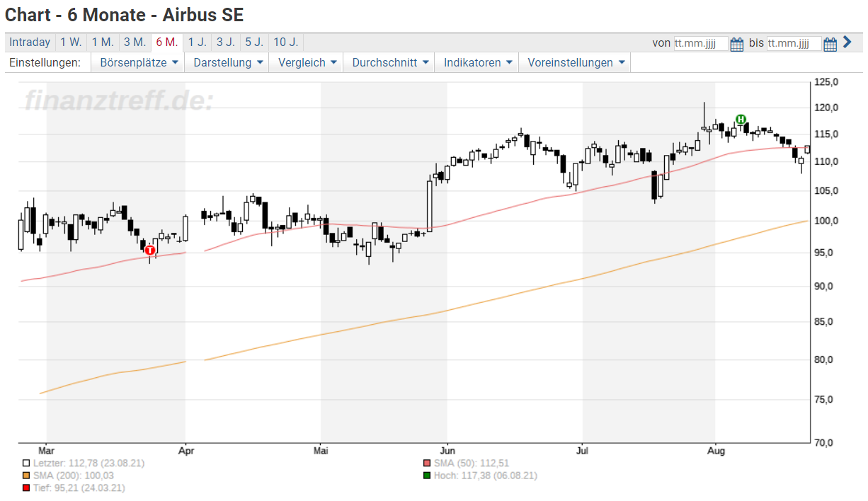Click the 'von' start date input field
Screen dimensions: 868x501
700,43
